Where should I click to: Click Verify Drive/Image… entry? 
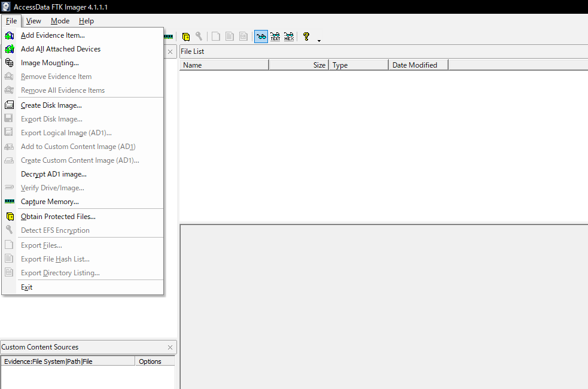[83, 188]
